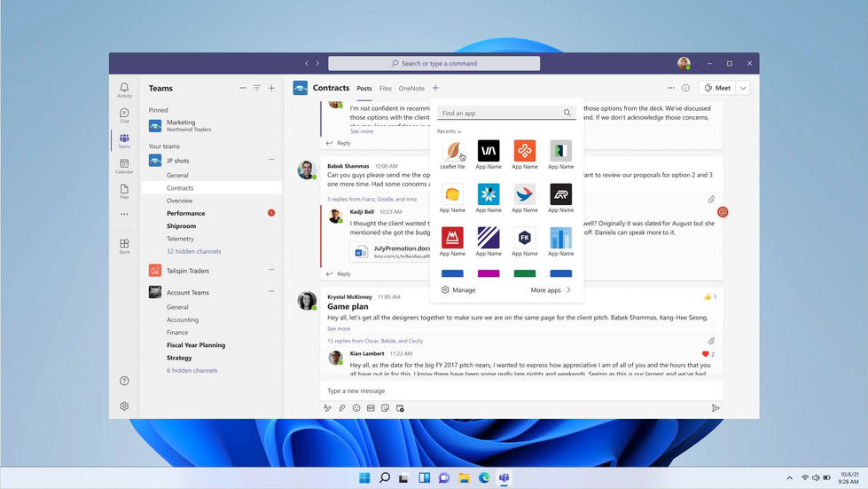This screenshot has height=489, width=868.
Task: Open Search from the Windows taskbar
Action: coord(385,478)
